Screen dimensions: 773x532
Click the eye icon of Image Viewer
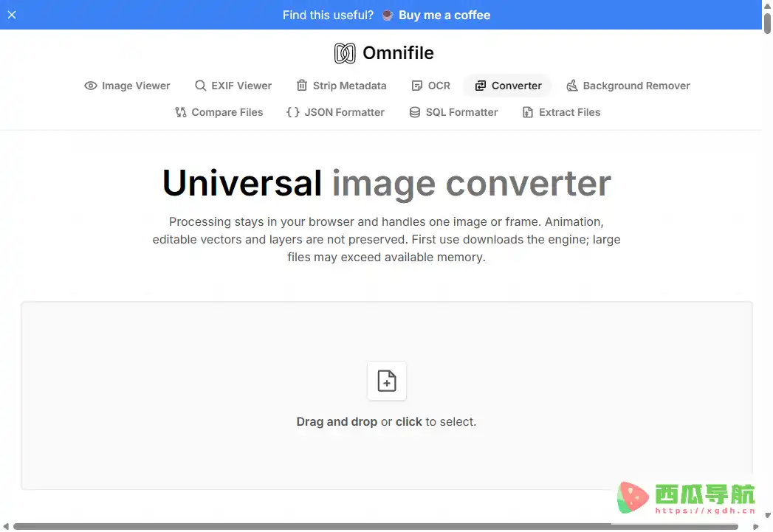pyautogui.click(x=91, y=86)
